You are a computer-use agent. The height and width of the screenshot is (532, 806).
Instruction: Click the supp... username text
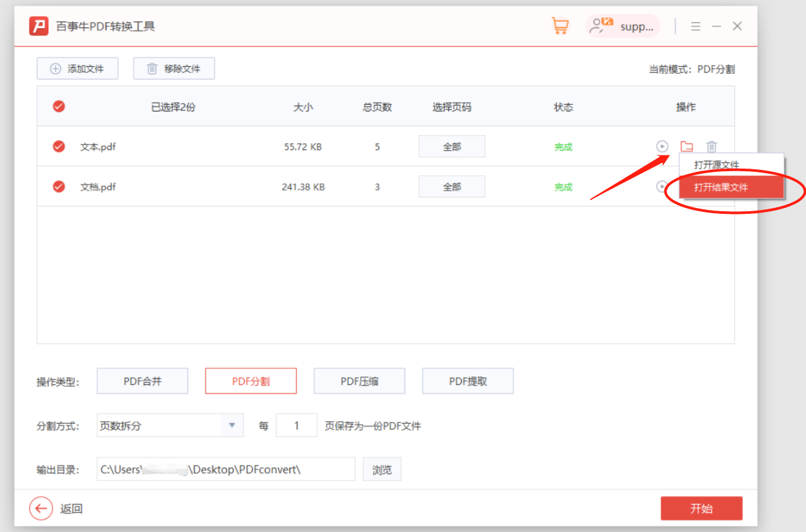pyautogui.click(x=637, y=26)
